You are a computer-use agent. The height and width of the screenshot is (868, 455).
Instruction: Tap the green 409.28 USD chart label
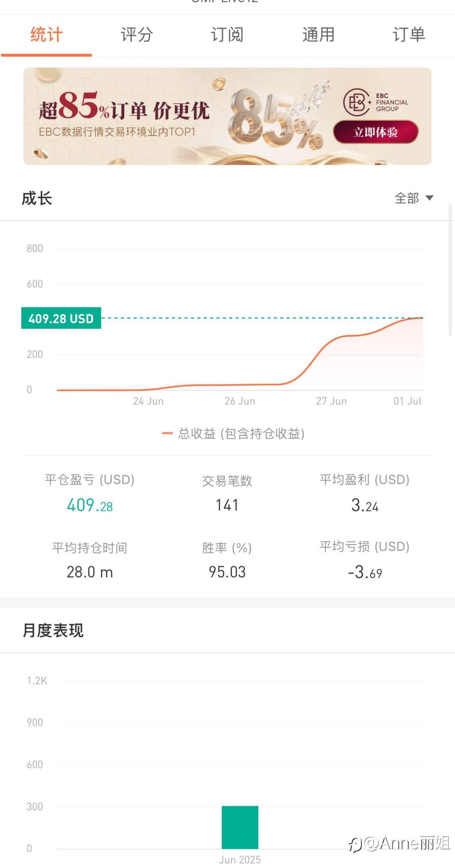point(61,318)
